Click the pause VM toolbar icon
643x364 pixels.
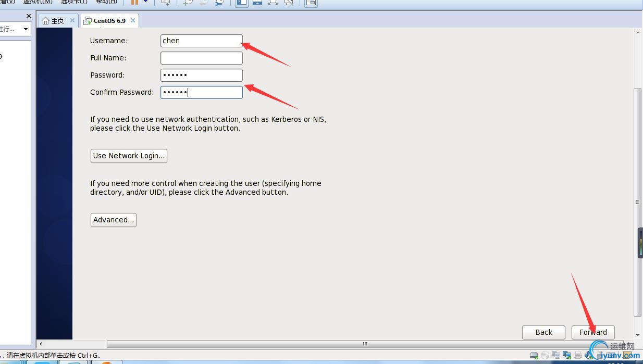pos(134,2)
